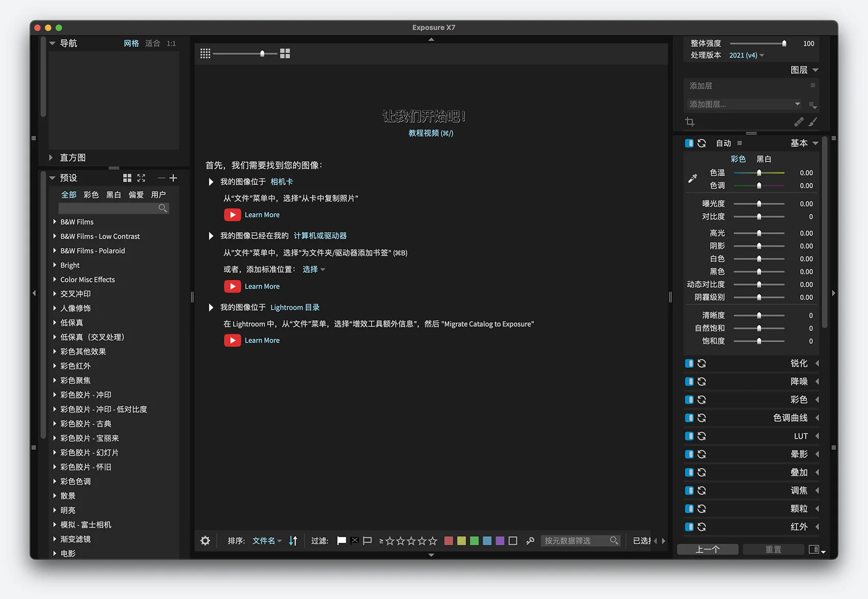This screenshot has height=599, width=868.
Task: Toggle the 颗粒 panel enable switch
Action: tap(689, 509)
